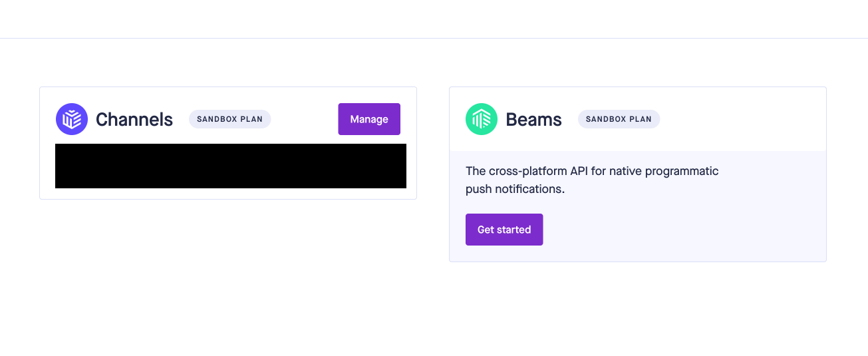
Task: Click the Sandbox Plan badge beside Channels
Action: (x=230, y=119)
